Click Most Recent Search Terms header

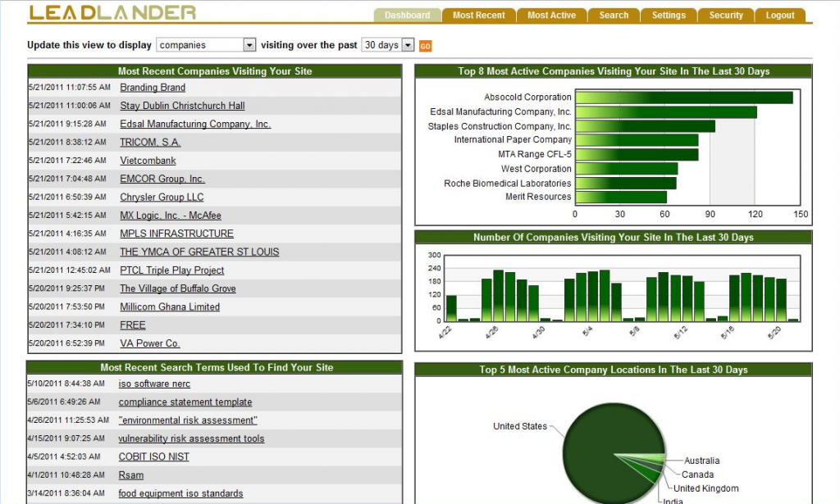click(x=217, y=368)
